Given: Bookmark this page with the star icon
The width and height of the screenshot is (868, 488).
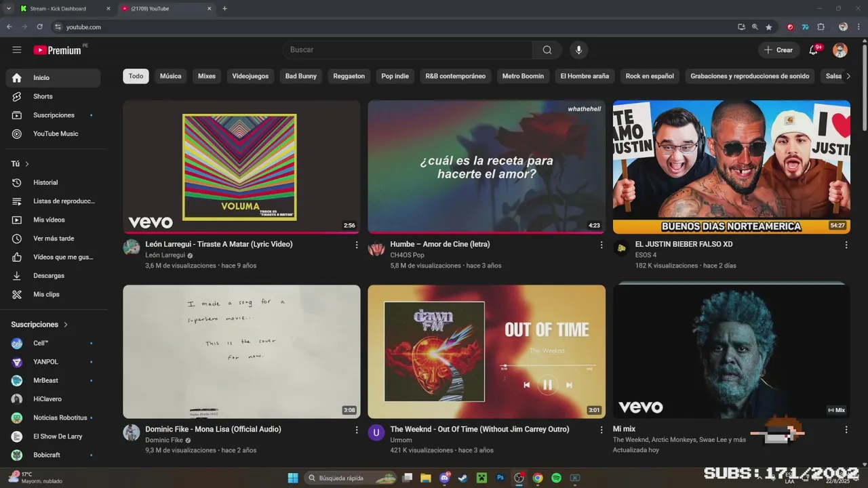Looking at the screenshot, I should click(x=769, y=27).
